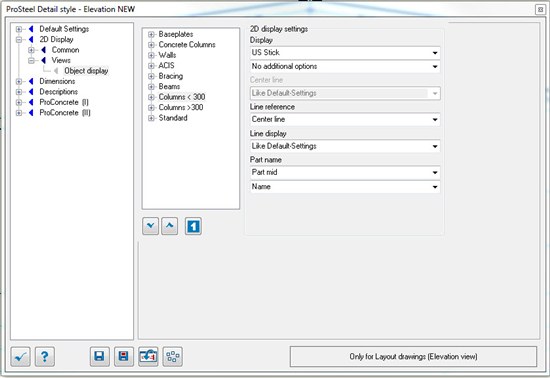This screenshot has height=378, width=550.
Task: Close the ProSteel Detail style dialog
Action: (x=540, y=9)
